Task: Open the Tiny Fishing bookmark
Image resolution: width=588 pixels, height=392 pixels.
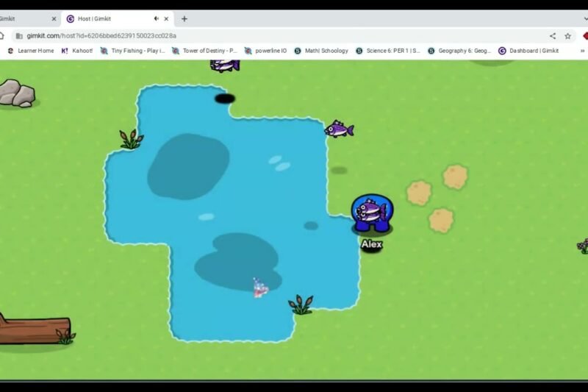Action: click(133, 51)
